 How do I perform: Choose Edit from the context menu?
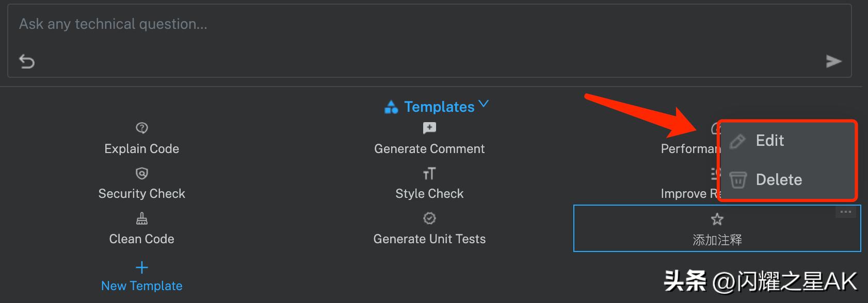pos(769,141)
